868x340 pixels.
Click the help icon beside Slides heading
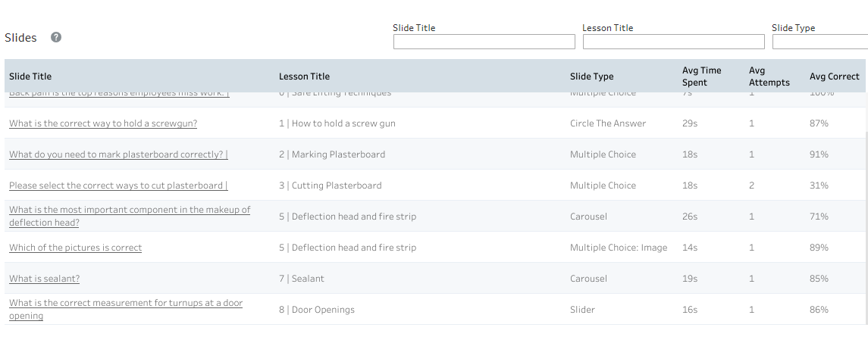[x=56, y=37]
